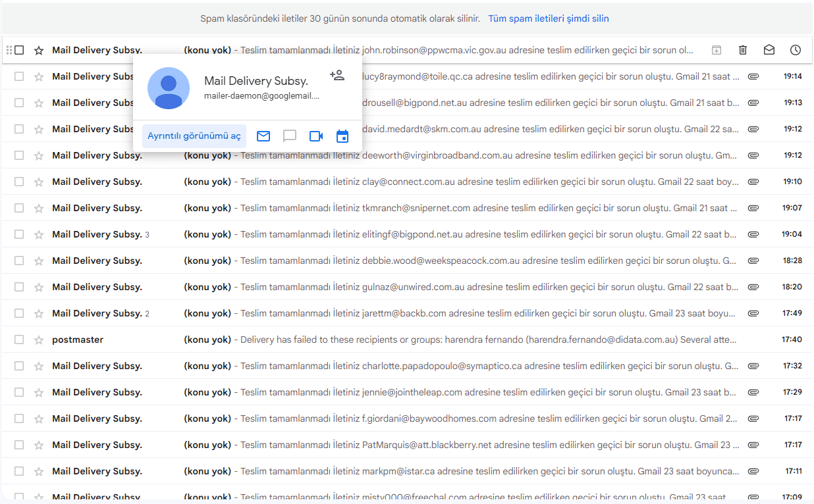The height and width of the screenshot is (504, 814).
Task: Star the 19:14 lucy8raymond email
Action: (x=39, y=76)
